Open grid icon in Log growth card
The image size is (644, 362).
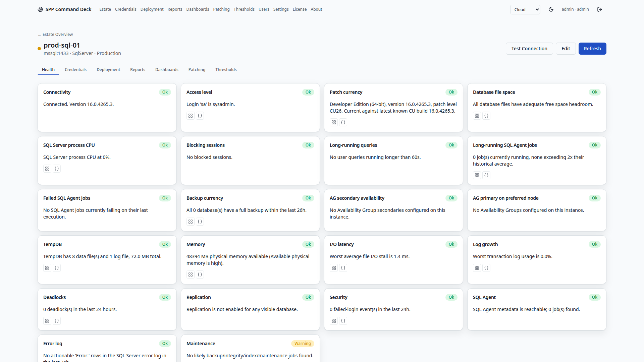(x=477, y=268)
